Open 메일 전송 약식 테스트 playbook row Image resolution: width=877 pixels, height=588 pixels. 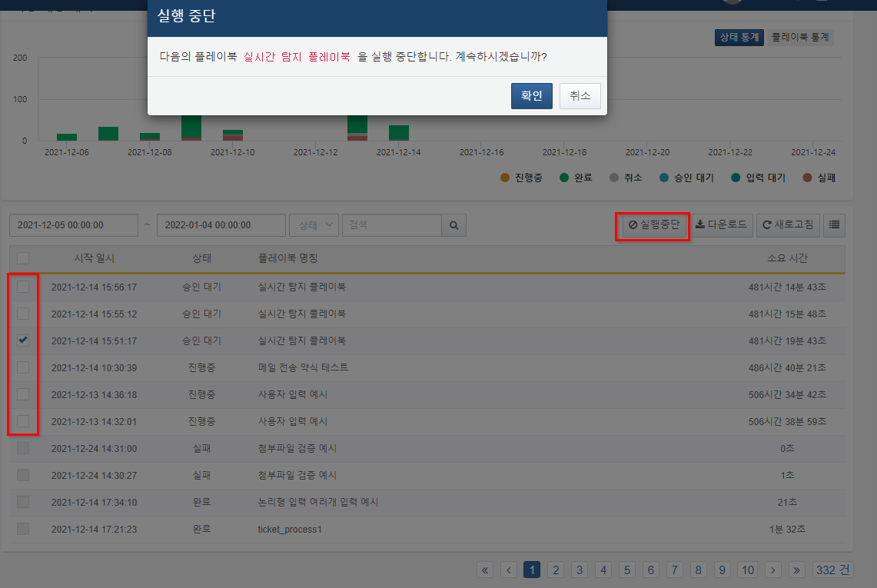pyautogui.click(x=427, y=367)
